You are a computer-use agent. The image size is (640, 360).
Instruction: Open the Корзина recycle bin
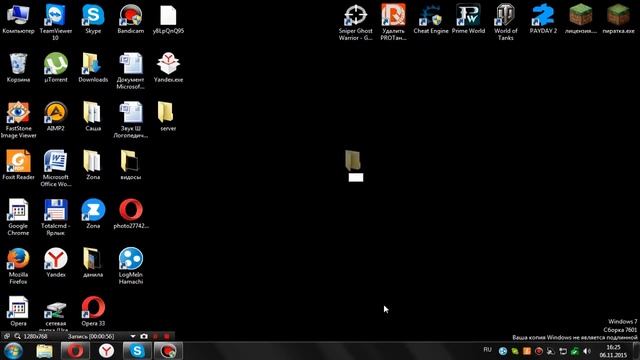[x=18, y=68]
